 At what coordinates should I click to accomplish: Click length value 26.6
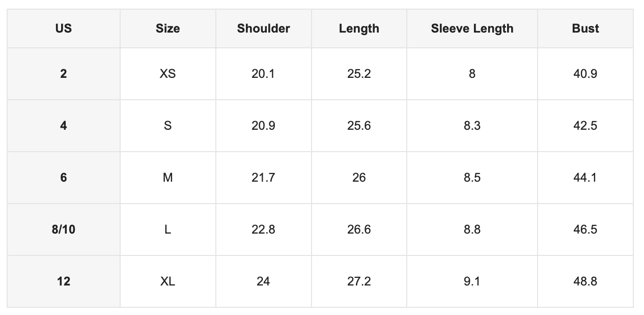[359, 230]
